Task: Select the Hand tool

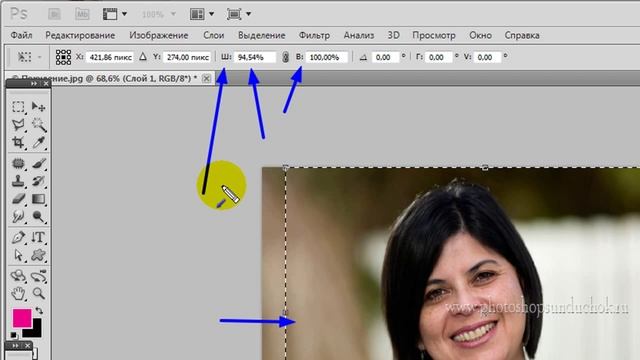Action: pos(18,293)
